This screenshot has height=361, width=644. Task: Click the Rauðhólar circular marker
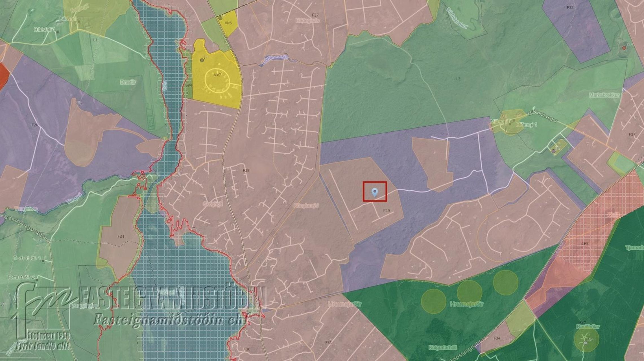click(586, 343)
